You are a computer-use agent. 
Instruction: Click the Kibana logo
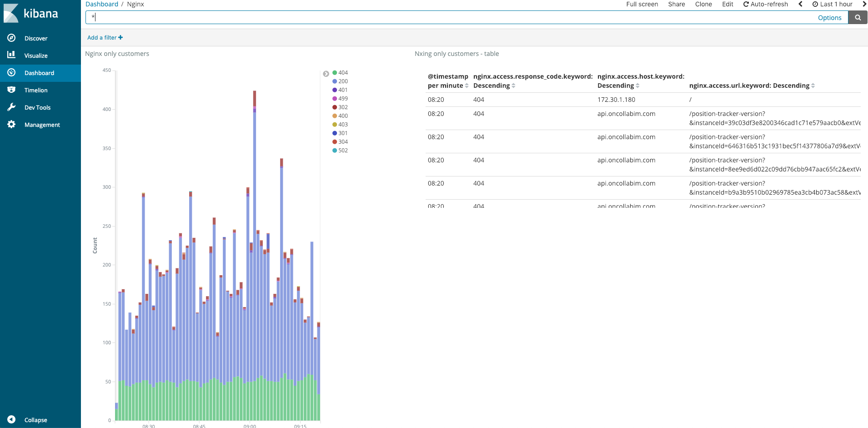[x=31, y=13]
